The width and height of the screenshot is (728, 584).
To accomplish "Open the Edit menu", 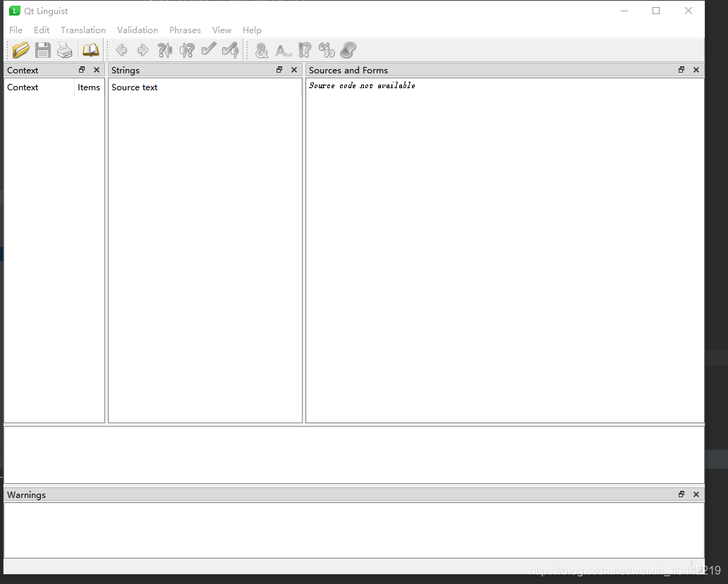I will (x=42, y=30).
